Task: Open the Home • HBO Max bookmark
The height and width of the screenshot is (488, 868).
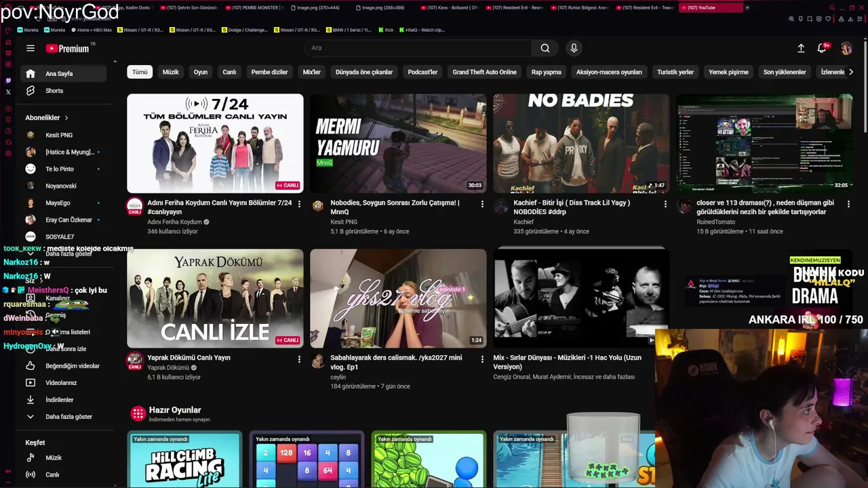Action: pos(90,30)
